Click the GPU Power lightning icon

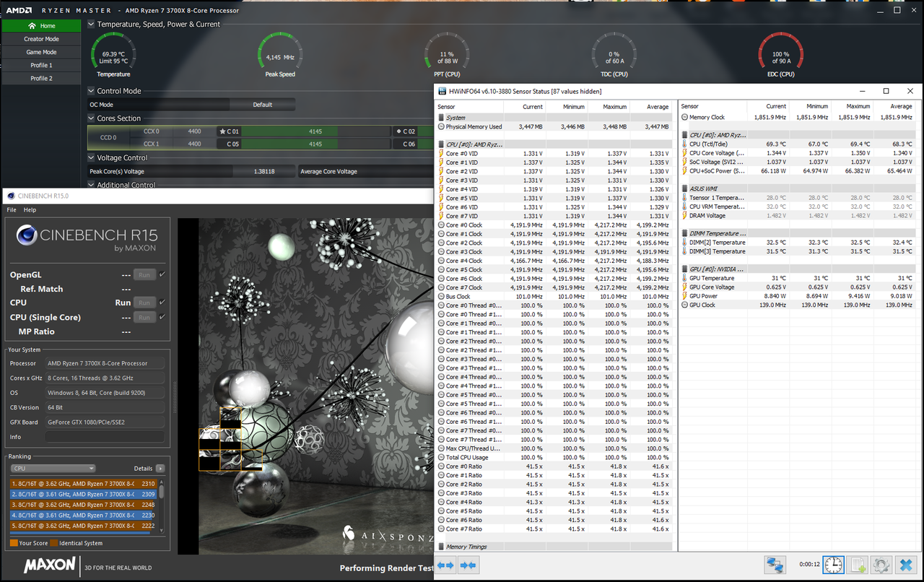tap(684, 296)
